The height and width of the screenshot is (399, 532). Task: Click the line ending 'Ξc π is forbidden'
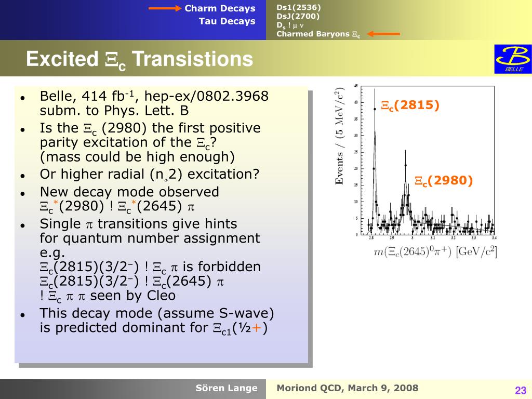[x=150, y=267]
